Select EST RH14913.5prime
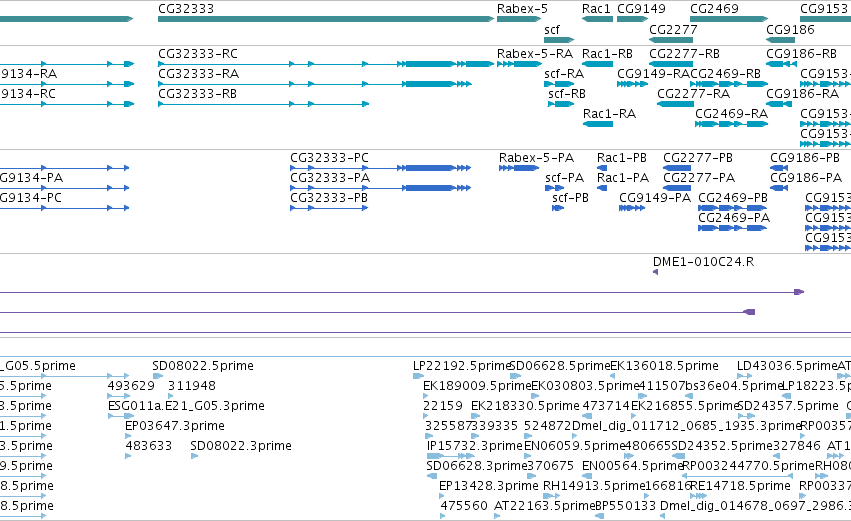This screenshot has width=851, height=521. (593, 486)
